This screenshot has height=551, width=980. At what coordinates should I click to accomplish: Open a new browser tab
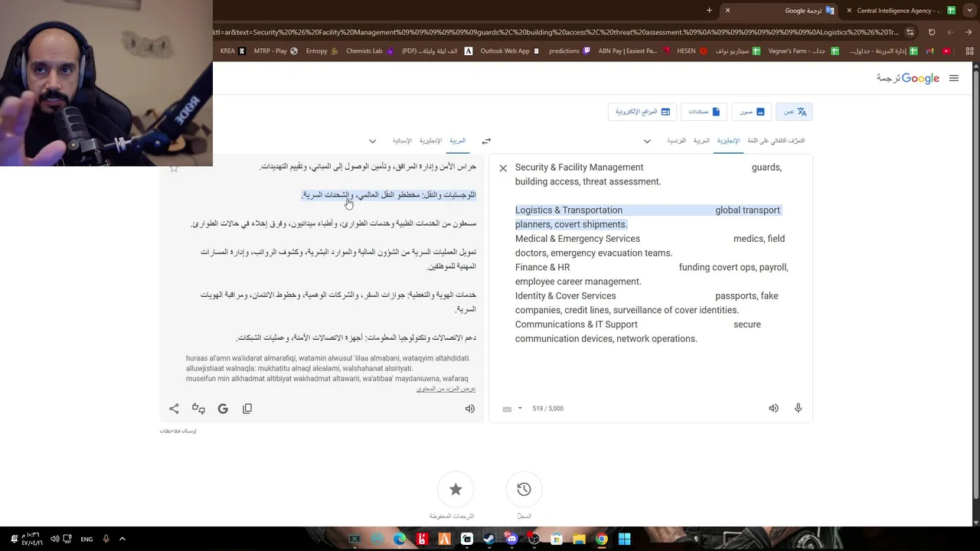click(x=709, y=11)
